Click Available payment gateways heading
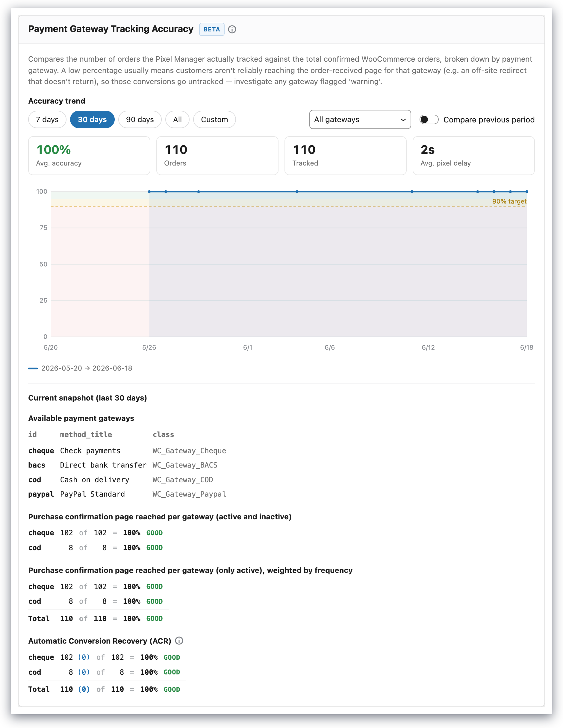 pyautogui.click(x=81, y=418)
